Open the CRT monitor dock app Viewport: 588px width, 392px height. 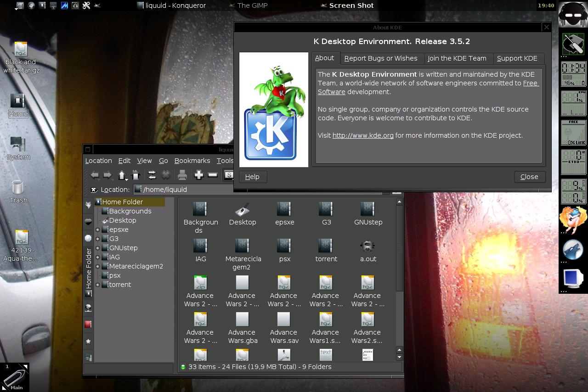(573, 279)
